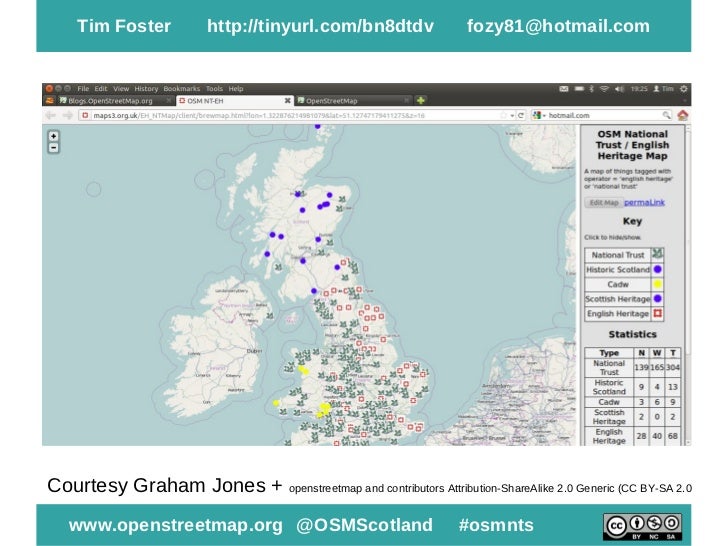The height and width of the screenshot is (546, 728).
Task: Click the English Heritage total '68' cell
Action: [673, 436]
